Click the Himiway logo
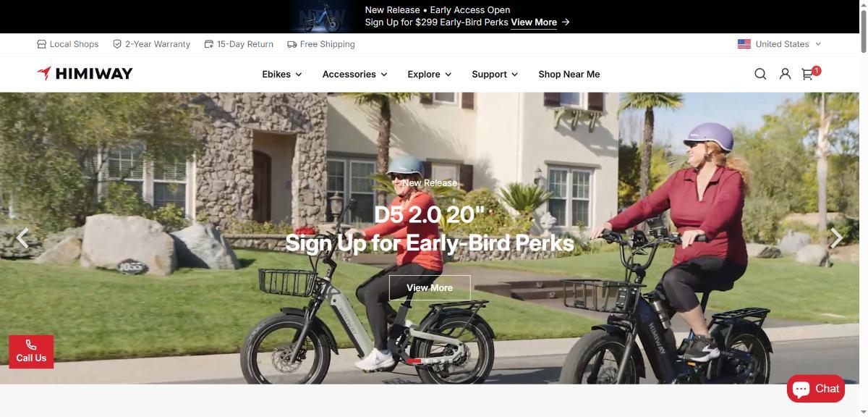The height and width of the screenshot is (417, 868). pyautogui.click(x=85, y=74)
